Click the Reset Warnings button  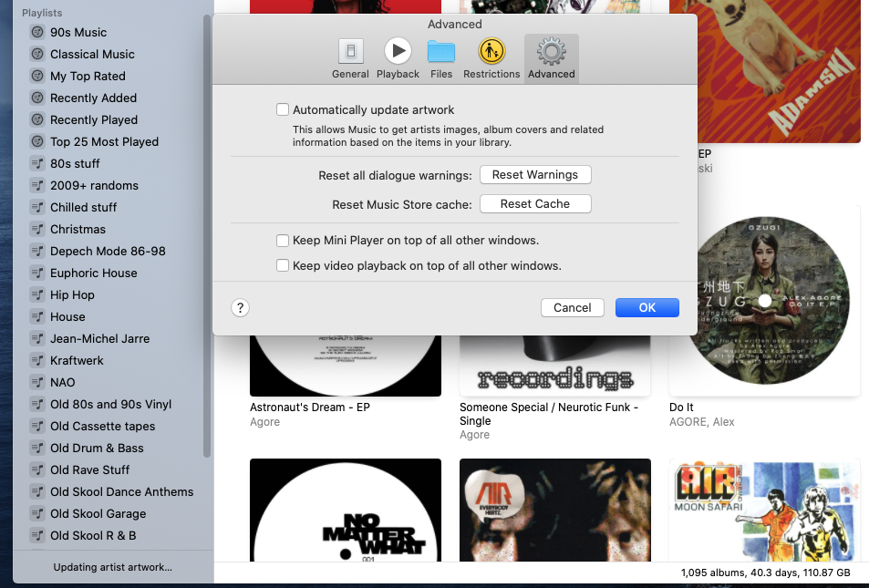click(535, 174)
